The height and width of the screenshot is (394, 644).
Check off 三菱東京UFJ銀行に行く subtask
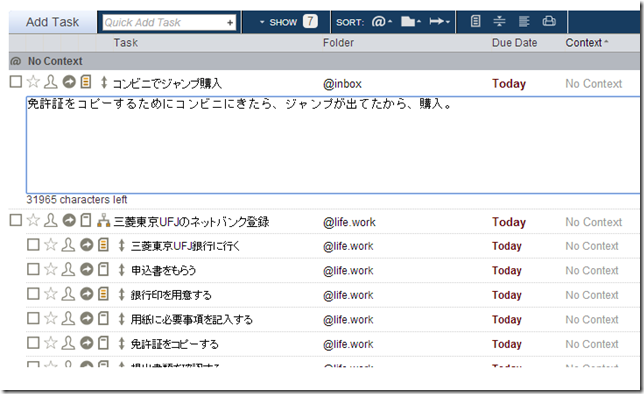[33, 245]
